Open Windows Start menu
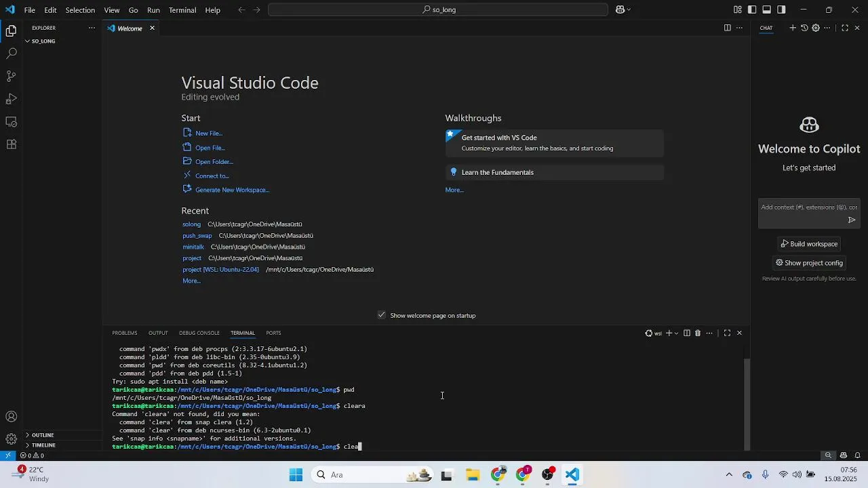This screenshot has width=868, height=488. tap(296, 475)
